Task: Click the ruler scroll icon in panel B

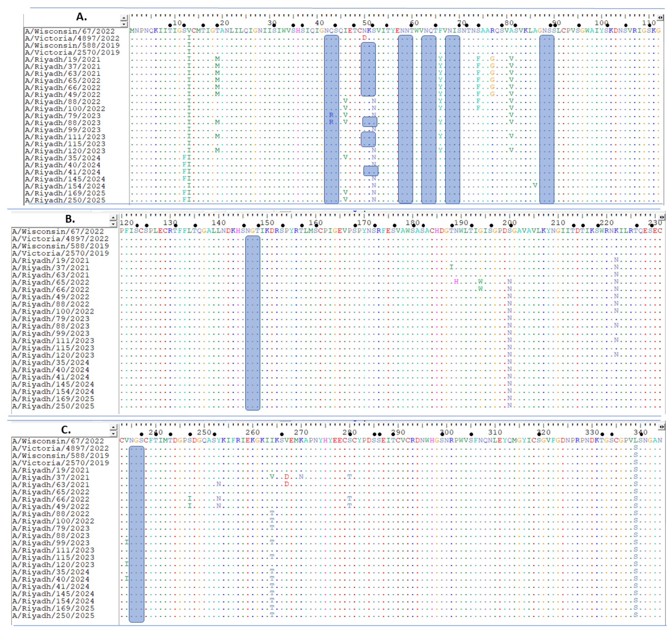Action: coord(662,217)
